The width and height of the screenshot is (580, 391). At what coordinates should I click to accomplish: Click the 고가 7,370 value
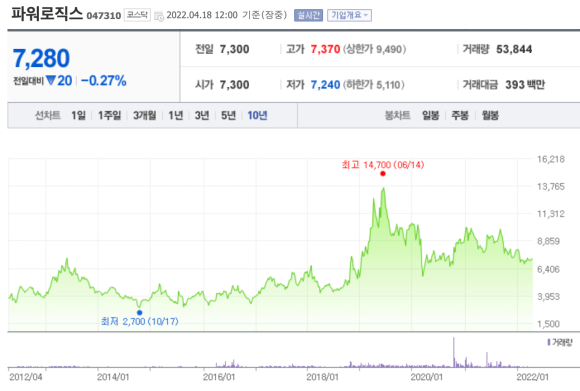click(325, 49)
